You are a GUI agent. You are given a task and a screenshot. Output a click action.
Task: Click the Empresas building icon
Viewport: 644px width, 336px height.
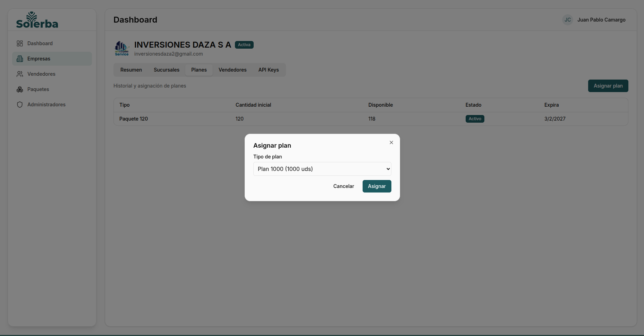point(20,59)
